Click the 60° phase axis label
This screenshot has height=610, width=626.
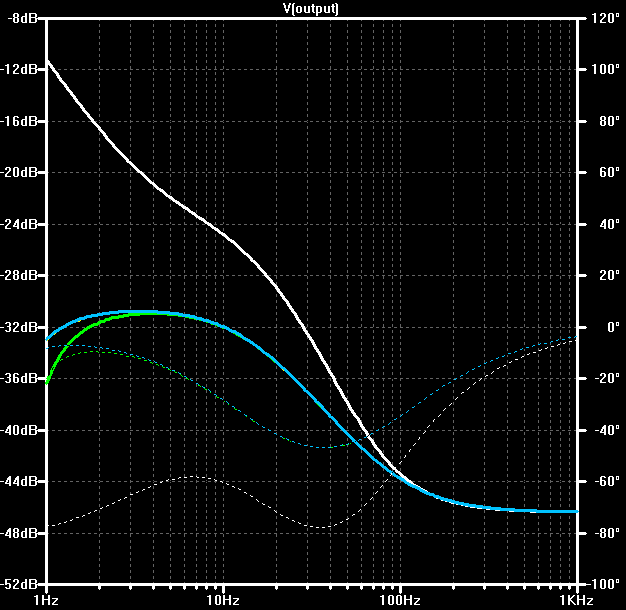pyautogui.click(x=609, y=172)
